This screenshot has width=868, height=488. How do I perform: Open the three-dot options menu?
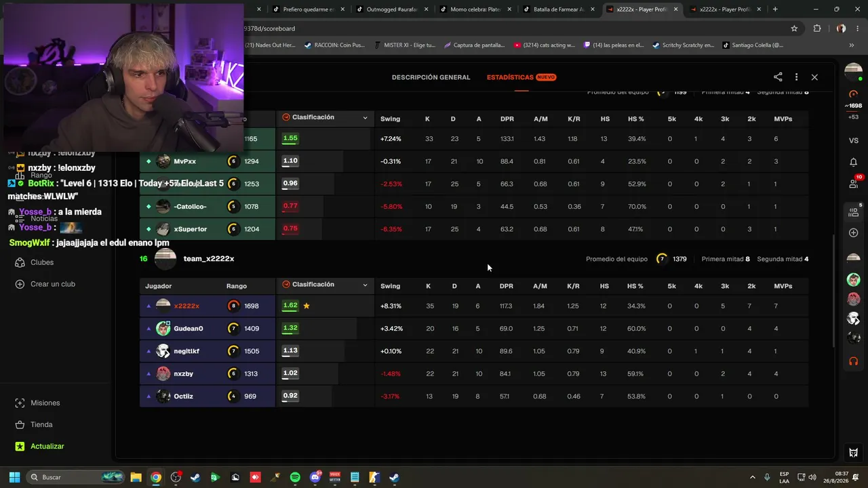click(796, 77)
